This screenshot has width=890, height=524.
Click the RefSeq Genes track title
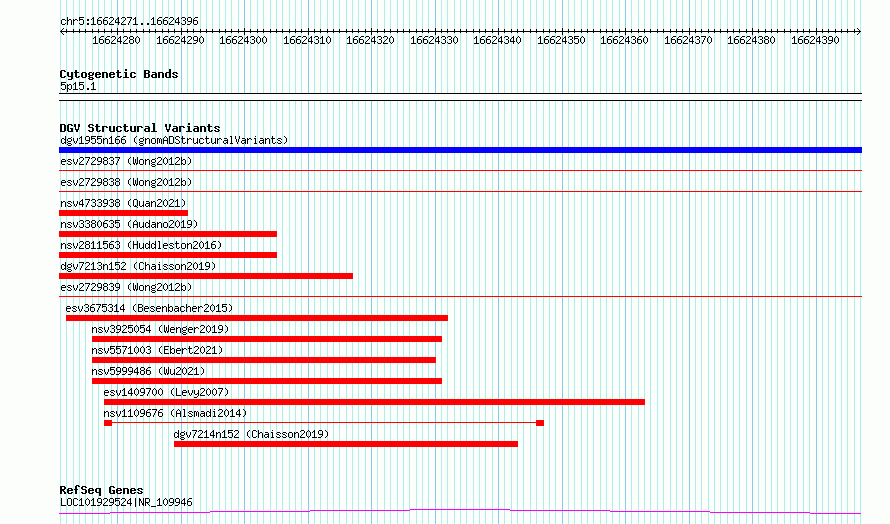click(x=101, y=490)
